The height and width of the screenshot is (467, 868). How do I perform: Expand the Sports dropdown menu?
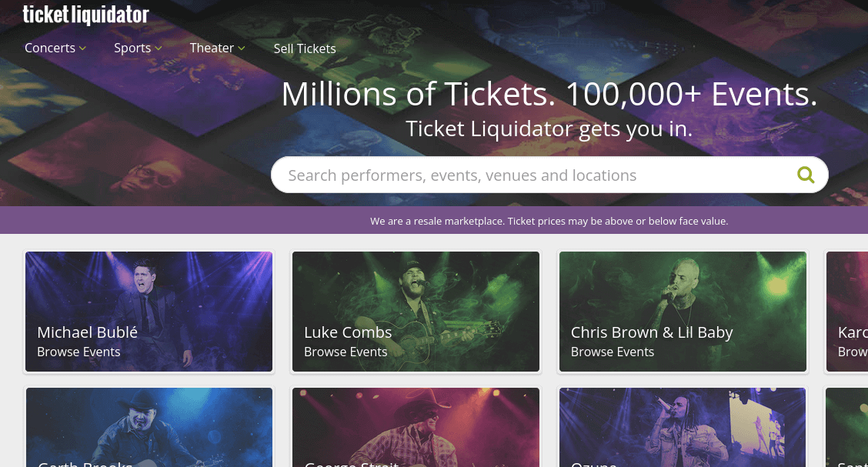[138, 48]
